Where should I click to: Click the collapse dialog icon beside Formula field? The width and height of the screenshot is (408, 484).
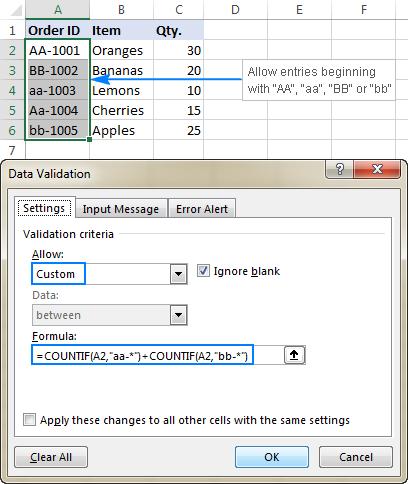[294, 355]
